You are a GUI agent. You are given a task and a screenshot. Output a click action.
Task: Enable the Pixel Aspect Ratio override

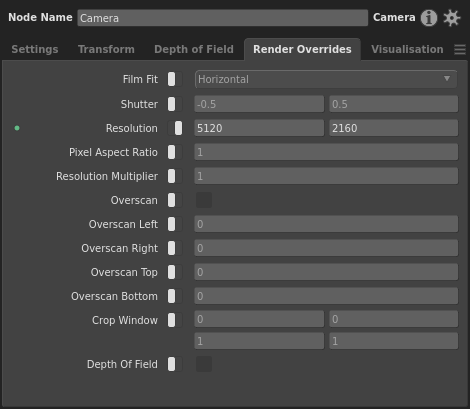pos(175,152)
